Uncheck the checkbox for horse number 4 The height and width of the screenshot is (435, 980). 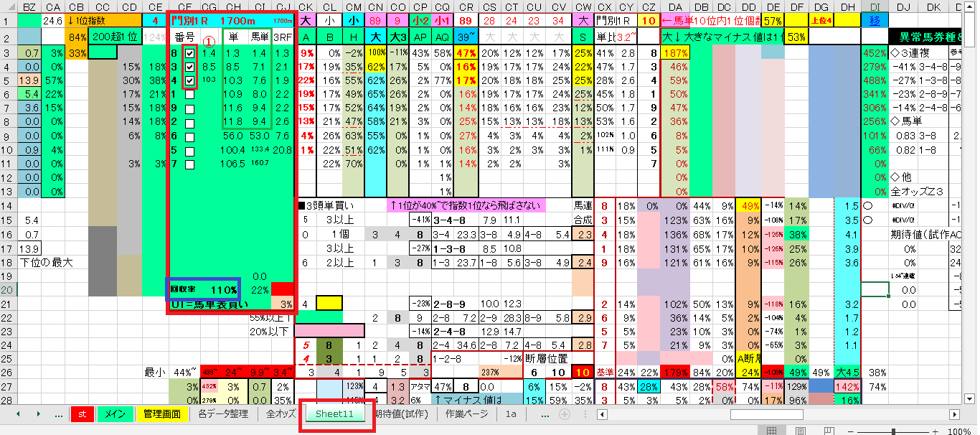coord(189,80)
